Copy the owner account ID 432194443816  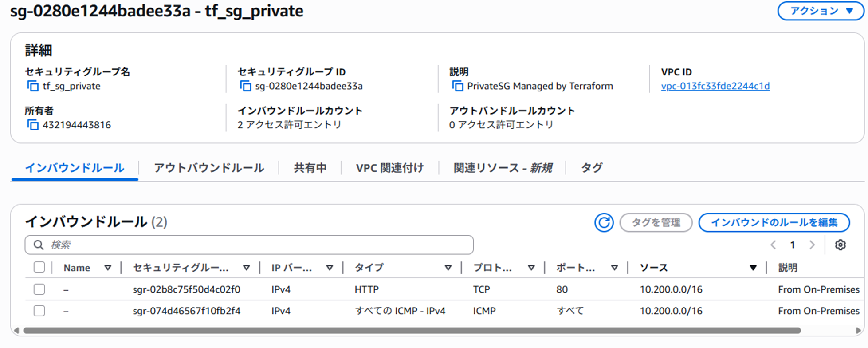click(x=33, y=125)
